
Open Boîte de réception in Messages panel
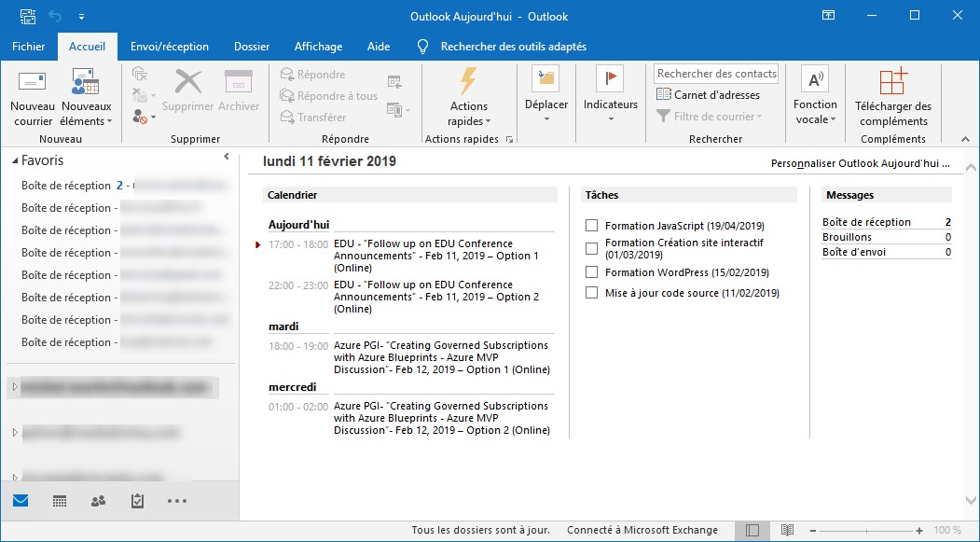866,222
